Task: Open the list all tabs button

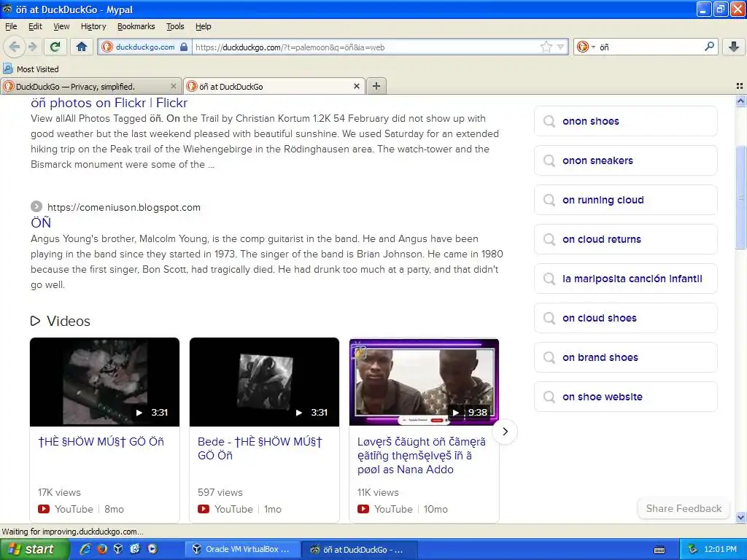Action: 740,86
